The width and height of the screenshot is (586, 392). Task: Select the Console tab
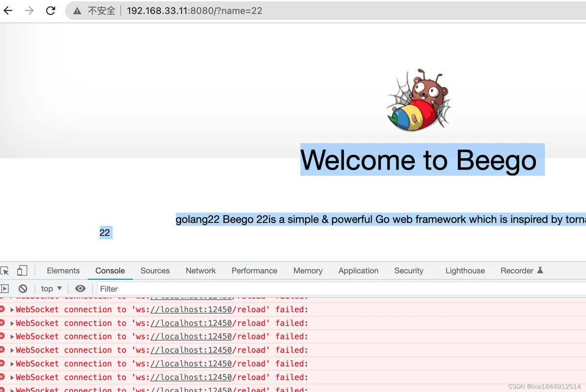pyautogui.click(x=110, y=270)
